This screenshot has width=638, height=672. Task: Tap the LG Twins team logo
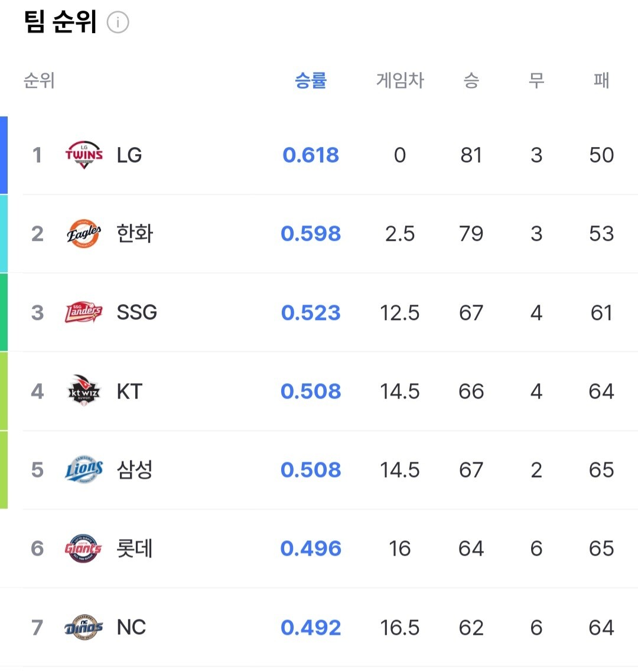pos(84,155)
